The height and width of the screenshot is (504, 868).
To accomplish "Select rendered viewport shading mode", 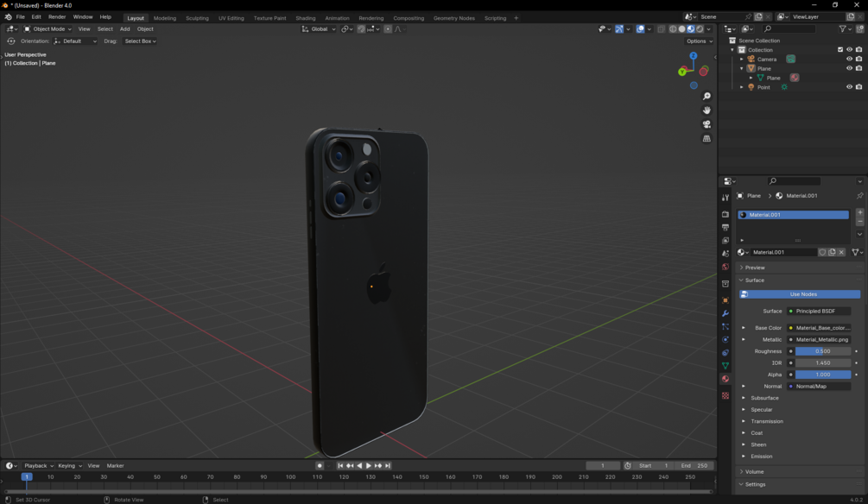I will pyautogui.click(x=700, y=28).
